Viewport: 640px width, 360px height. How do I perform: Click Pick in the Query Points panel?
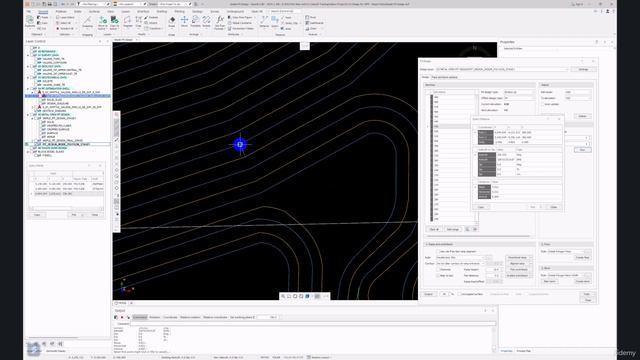(74, 215)
